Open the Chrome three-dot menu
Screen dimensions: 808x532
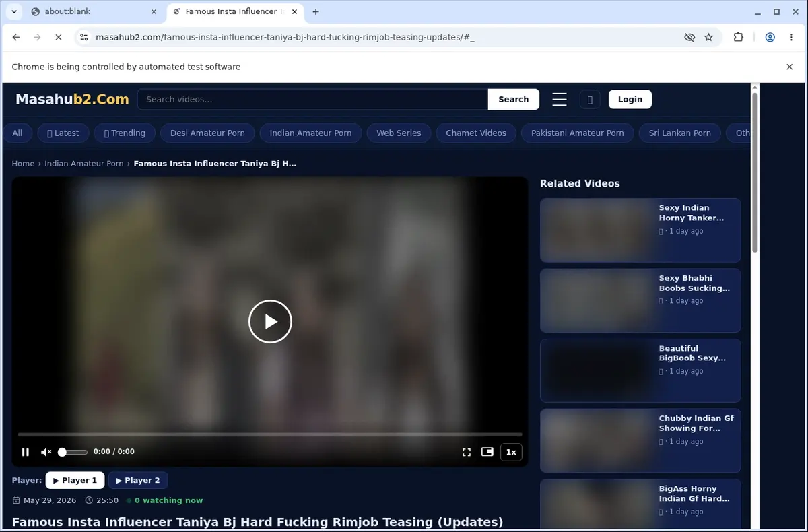point(791,38)
